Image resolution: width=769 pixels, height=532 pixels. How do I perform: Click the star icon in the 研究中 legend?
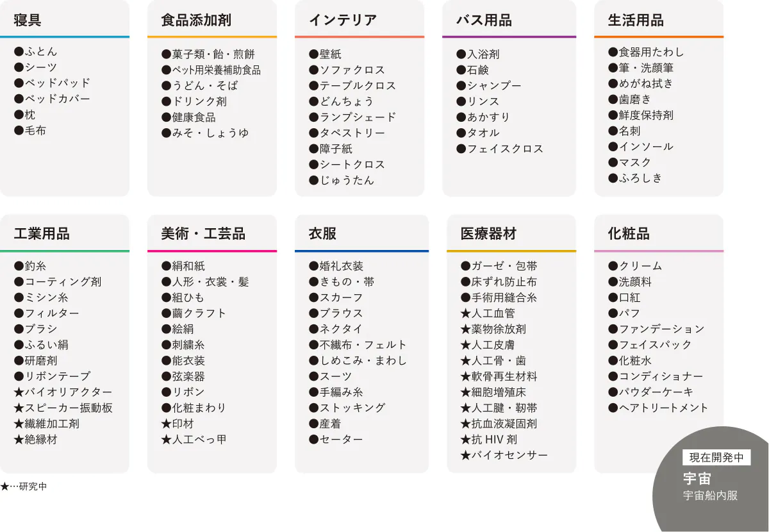pos(4,486)
